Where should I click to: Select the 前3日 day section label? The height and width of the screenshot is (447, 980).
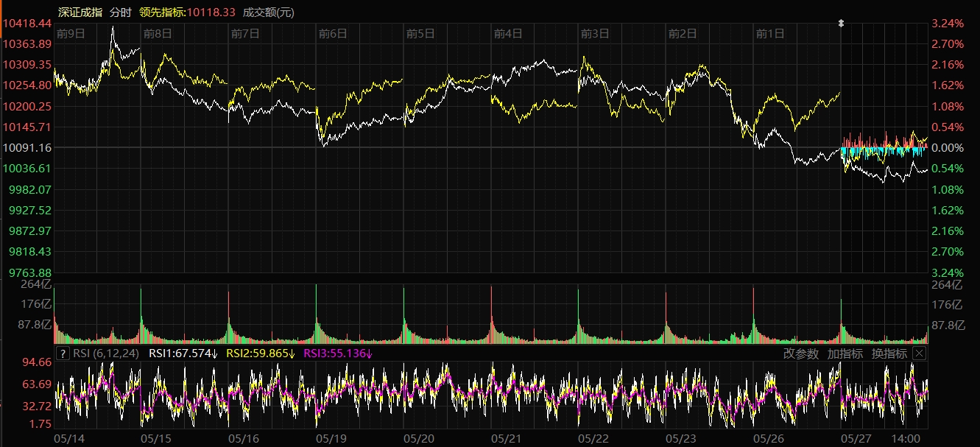(595, 33)
